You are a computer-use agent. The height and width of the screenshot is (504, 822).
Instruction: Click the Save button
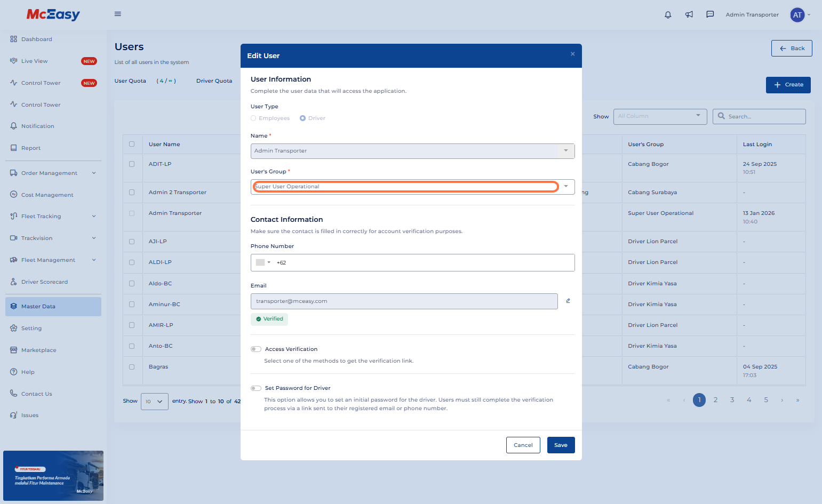click(x=561, y=445)
